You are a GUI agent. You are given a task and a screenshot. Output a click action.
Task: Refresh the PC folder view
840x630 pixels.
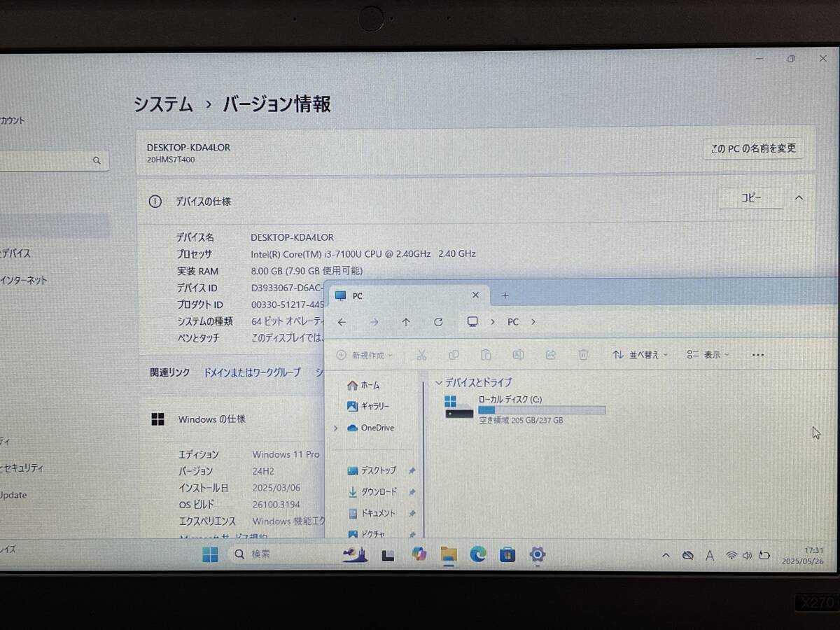click(x=438, y=322)
